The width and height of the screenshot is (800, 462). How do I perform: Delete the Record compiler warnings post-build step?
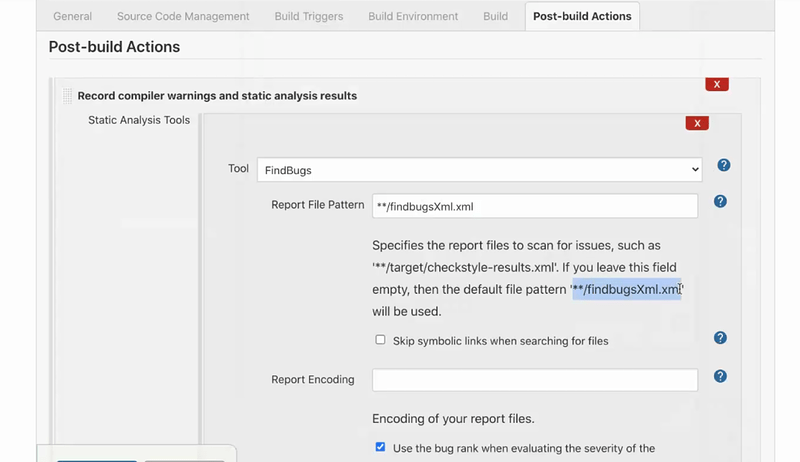click(716, 84)
